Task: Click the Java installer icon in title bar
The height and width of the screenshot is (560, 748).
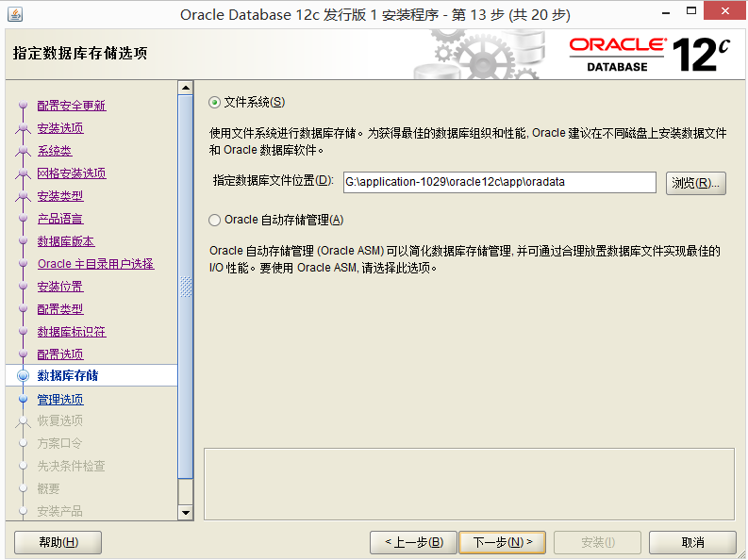Action: click(15, 14)
